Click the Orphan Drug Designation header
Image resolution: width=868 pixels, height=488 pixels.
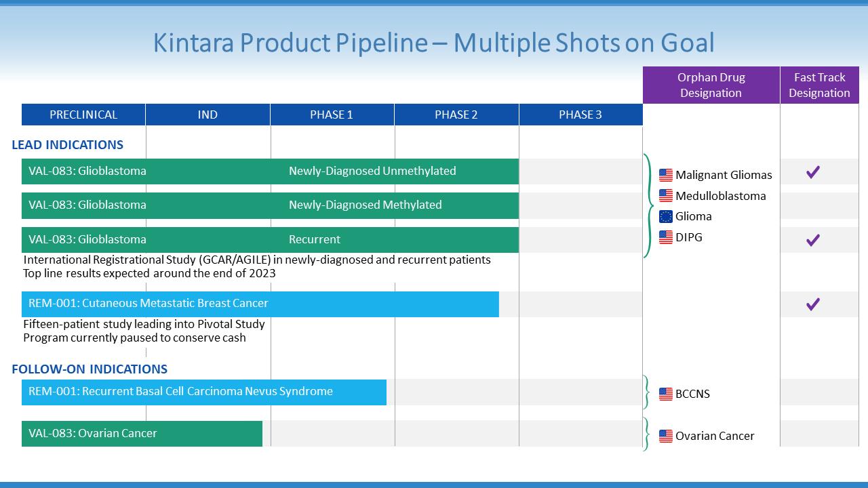(711, 85)
